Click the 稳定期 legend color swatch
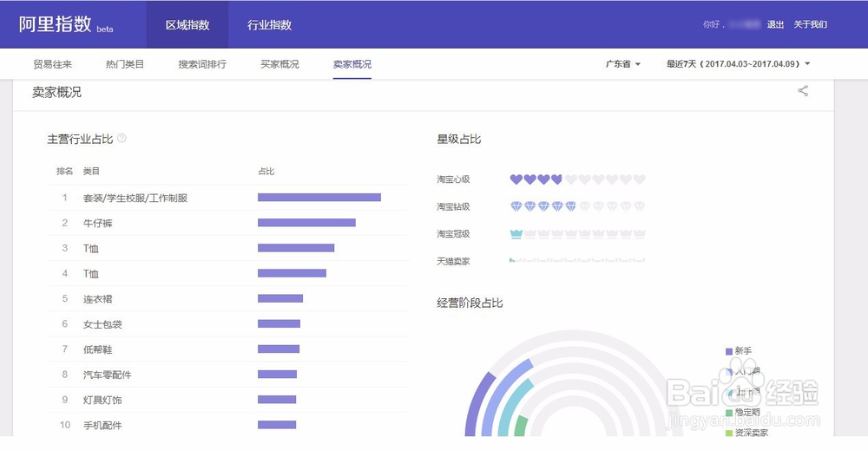868x450 pixels. pyautogui.click(x=729, y=413)
